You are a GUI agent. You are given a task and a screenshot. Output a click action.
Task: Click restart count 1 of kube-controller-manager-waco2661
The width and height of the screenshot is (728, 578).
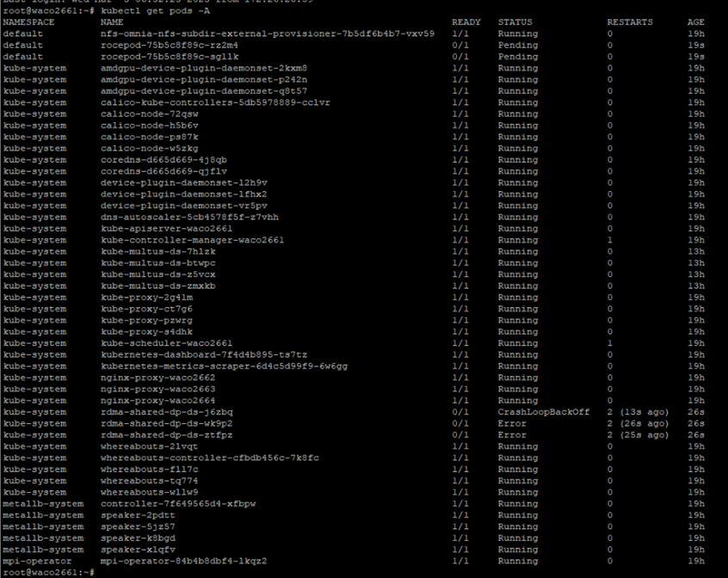pos(609,240)
